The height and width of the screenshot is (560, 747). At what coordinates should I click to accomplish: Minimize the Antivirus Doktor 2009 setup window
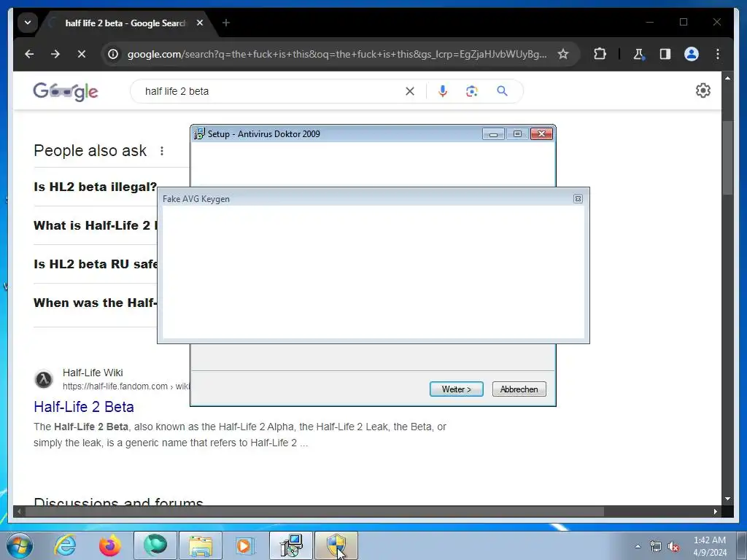(x=493, y=134)
